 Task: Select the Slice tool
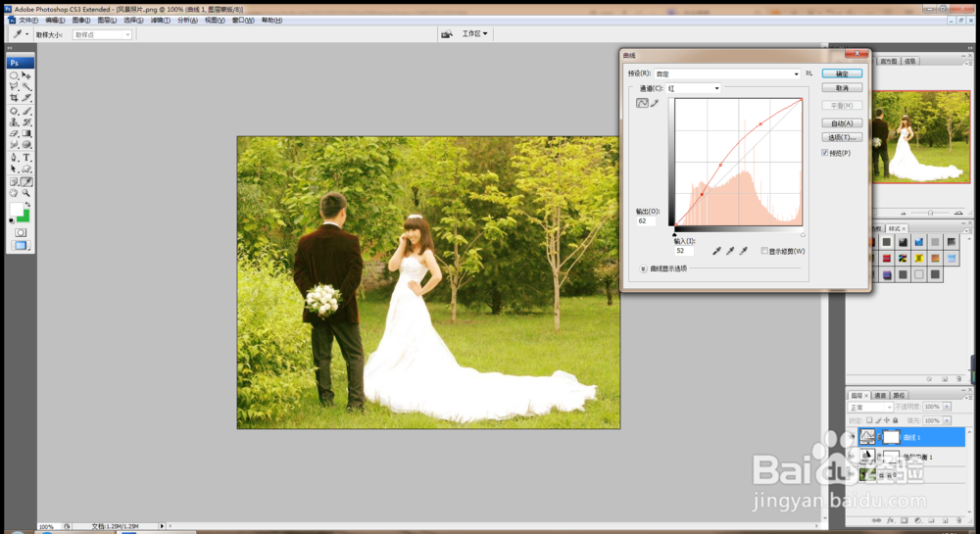coord(26,97)
